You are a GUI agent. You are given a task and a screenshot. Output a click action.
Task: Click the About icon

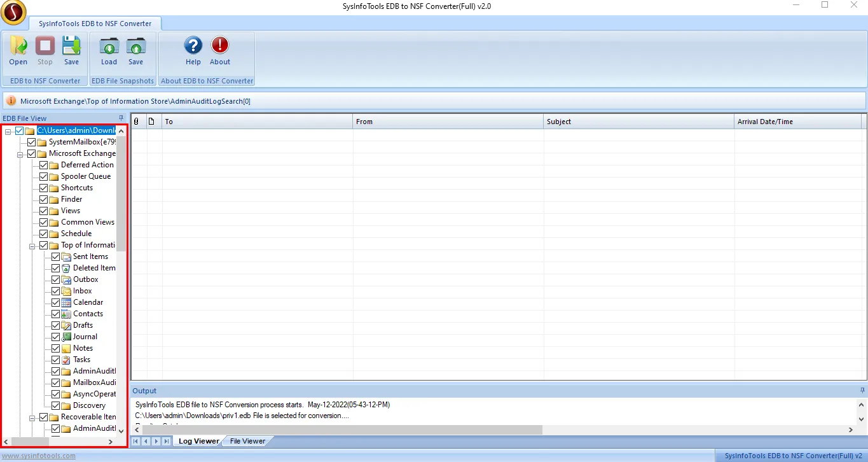point(220,51)
